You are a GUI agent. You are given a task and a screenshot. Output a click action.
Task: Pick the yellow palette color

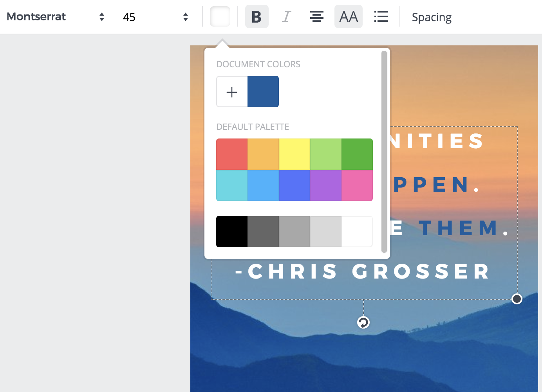[294, 154]
